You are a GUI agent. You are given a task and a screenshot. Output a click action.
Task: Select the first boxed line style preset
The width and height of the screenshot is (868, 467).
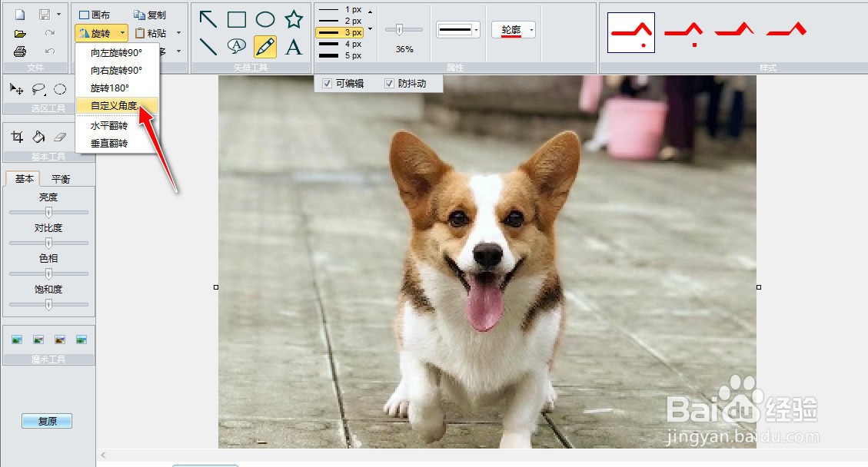[631, 33]
